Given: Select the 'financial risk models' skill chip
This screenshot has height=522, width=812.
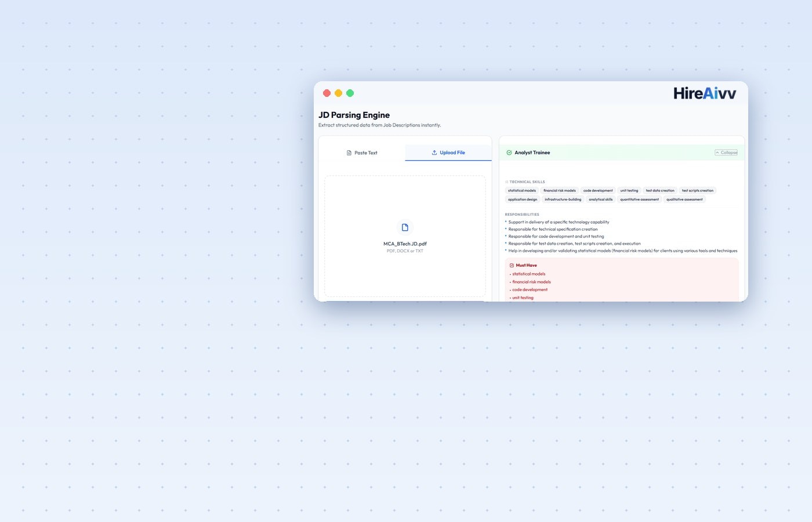Looking at the screenshot, I should (x=560, y=190).
